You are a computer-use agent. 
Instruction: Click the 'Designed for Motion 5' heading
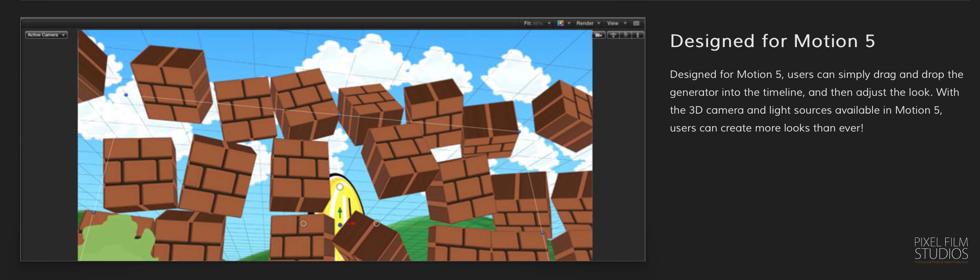(x=772, y=41)
